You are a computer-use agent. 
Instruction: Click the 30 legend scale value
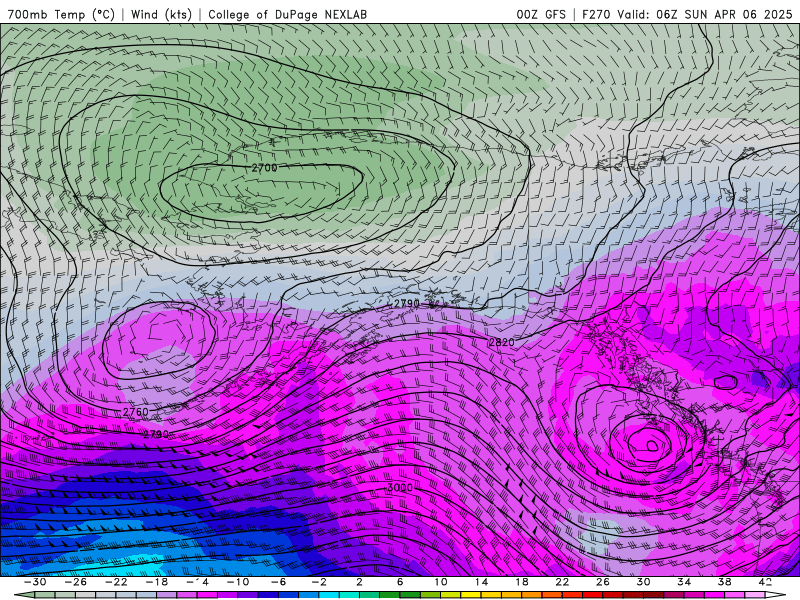click(643, 582)
